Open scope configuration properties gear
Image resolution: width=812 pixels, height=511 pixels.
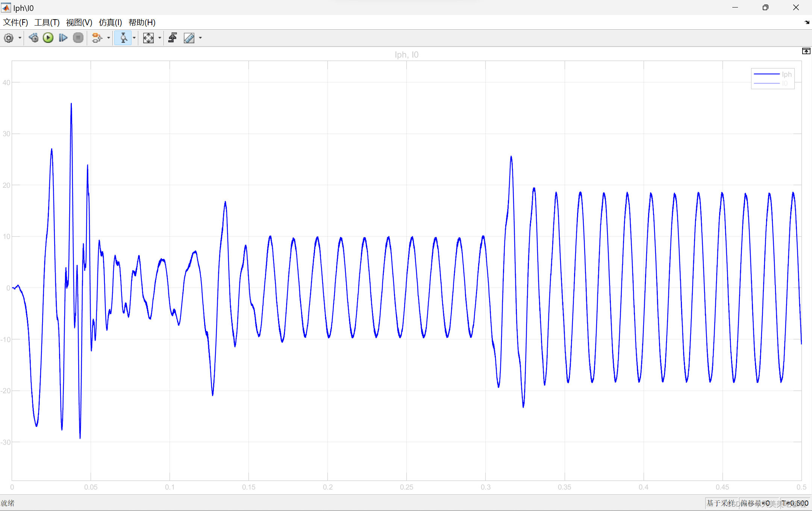(9, 38)
